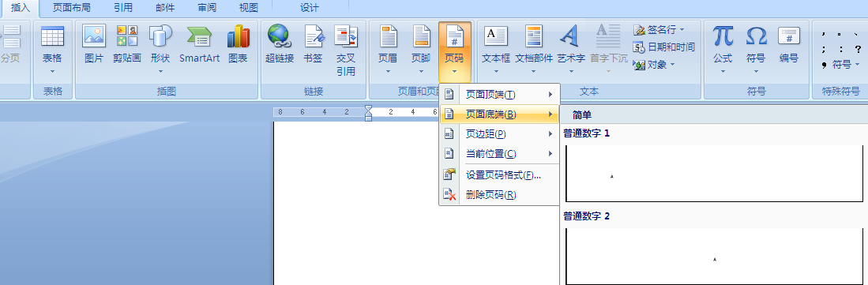Viewport: 868px width, 285px height.
Task: Expand the dropdown arrow under 表格
Action: 53,71
